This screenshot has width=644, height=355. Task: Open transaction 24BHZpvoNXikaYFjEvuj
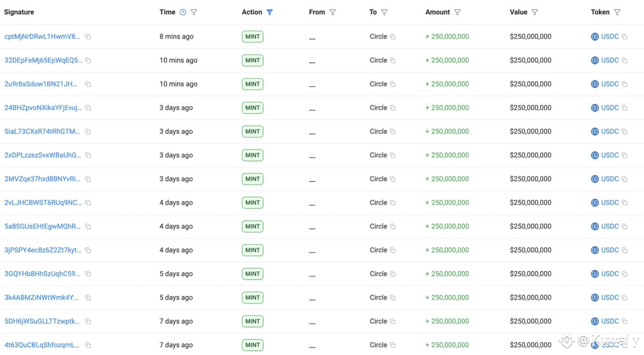click(43, 108)
